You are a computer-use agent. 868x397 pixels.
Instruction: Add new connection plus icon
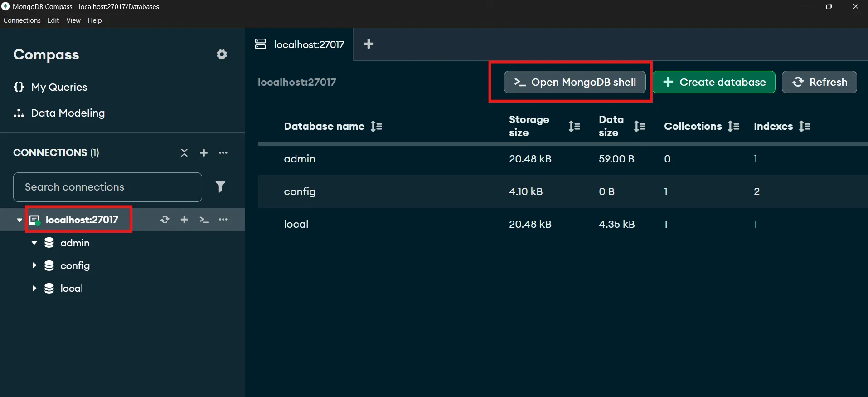204,153
